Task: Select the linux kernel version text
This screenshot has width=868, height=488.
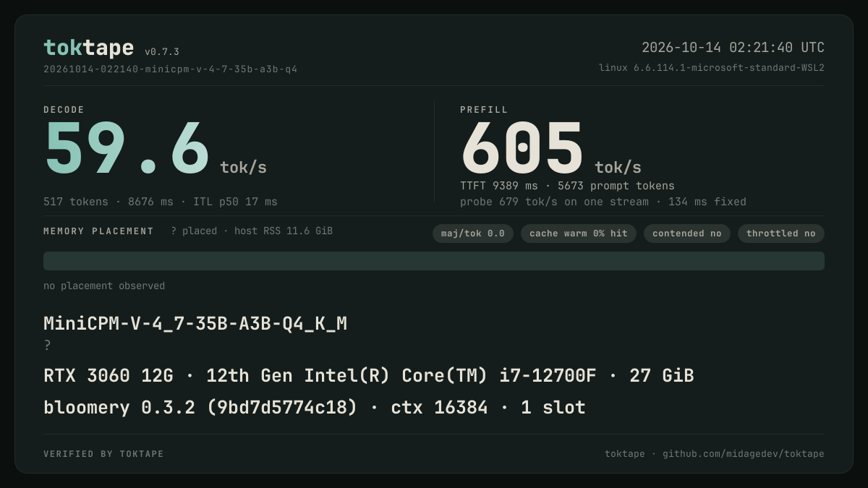Action: pos(712,68)
